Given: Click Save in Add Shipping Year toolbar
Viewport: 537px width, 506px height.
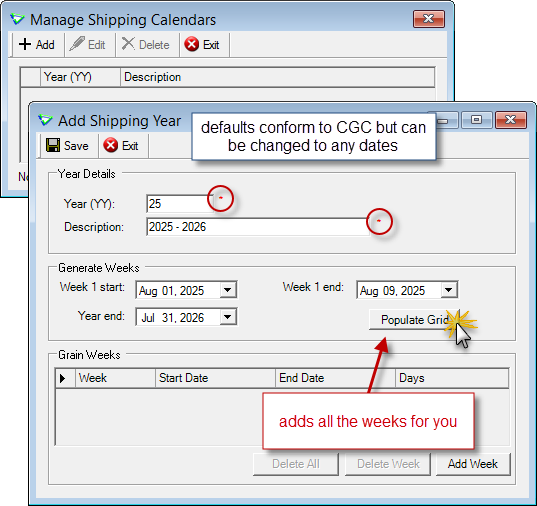Looking at the screenshot, I should [67, 146].
